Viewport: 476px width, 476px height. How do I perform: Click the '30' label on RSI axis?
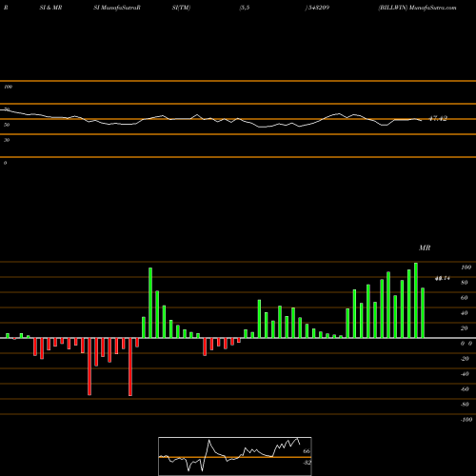(7, 140)
